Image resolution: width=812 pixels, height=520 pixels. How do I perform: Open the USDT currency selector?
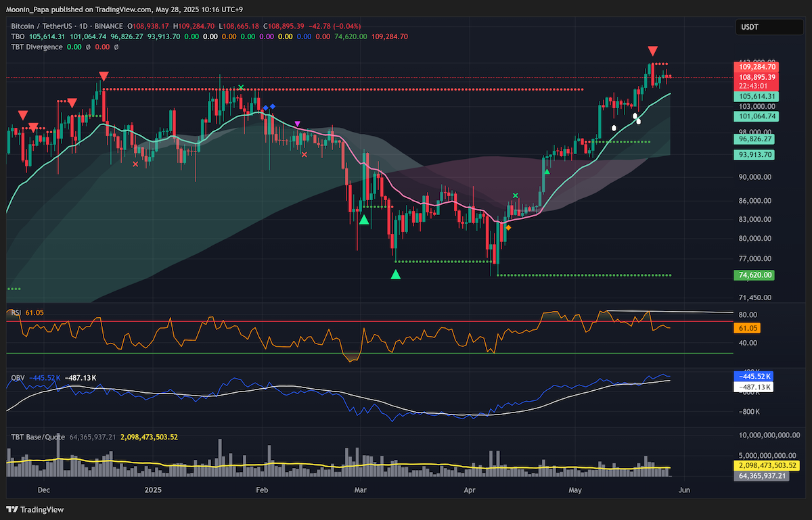pyautogui.click(x=760, y=28)
